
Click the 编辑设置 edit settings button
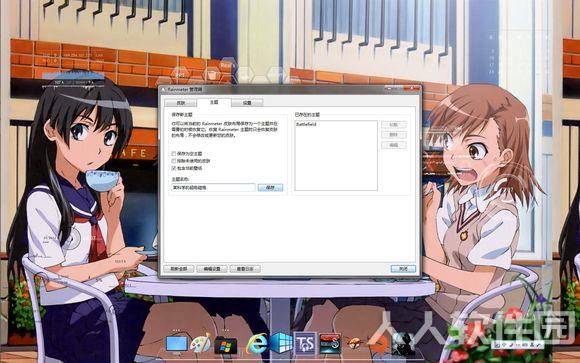(212, 269)
